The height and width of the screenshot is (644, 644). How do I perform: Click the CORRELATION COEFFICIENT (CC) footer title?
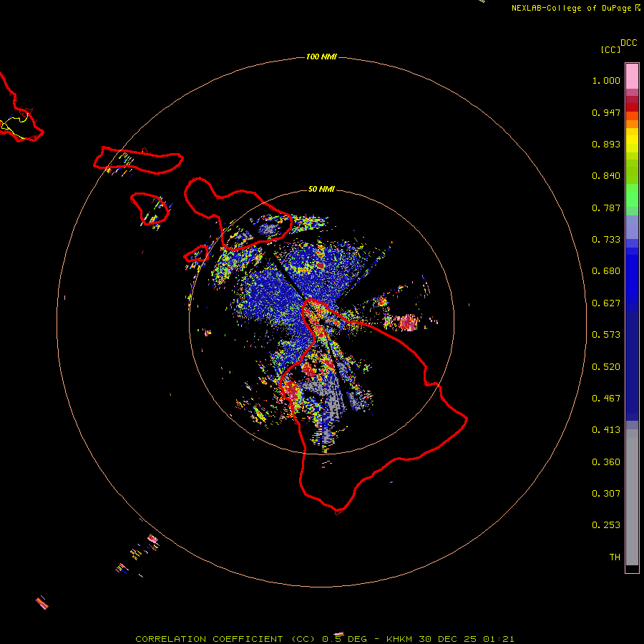(225, 639)
